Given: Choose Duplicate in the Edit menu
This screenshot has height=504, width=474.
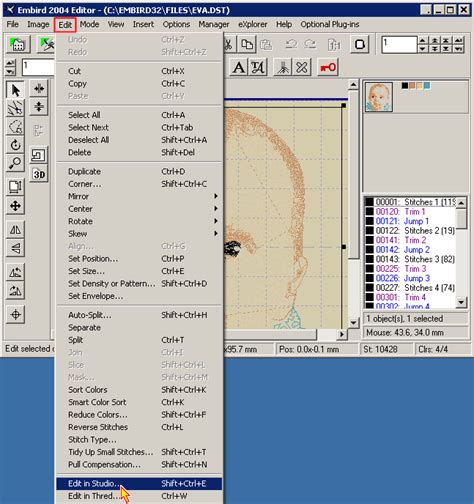Looking at the screenshot, I should (139, 171).
